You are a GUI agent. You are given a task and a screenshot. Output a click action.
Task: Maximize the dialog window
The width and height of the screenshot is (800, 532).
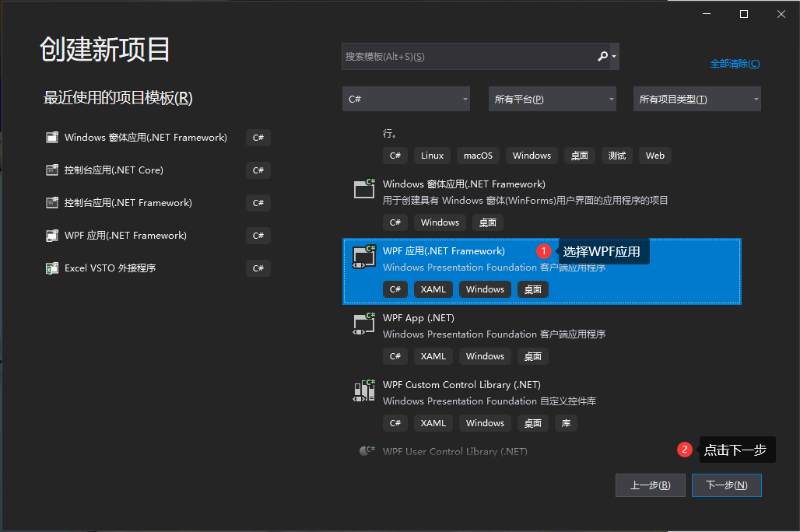[744, 14]
